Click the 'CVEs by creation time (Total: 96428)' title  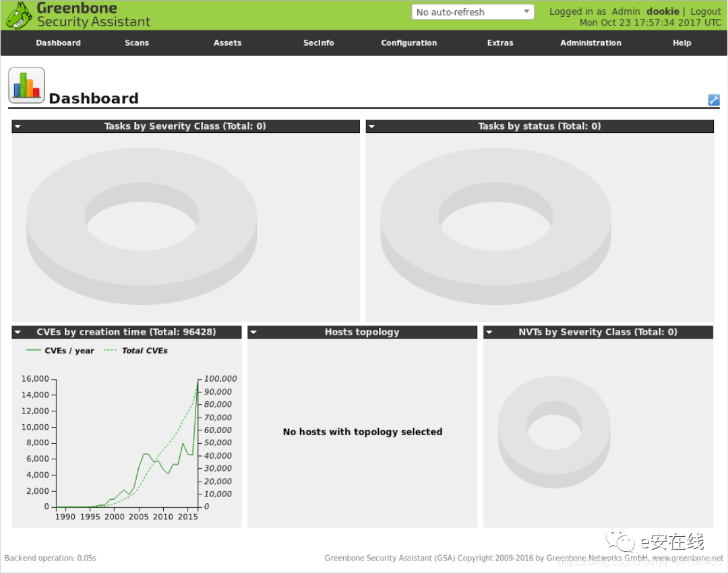[126, 332]
